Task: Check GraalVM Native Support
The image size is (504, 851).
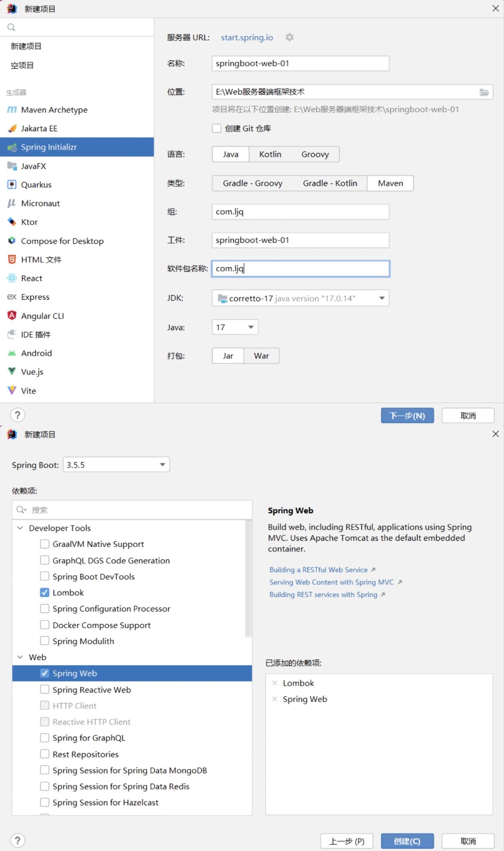Action: pos(44,544)
